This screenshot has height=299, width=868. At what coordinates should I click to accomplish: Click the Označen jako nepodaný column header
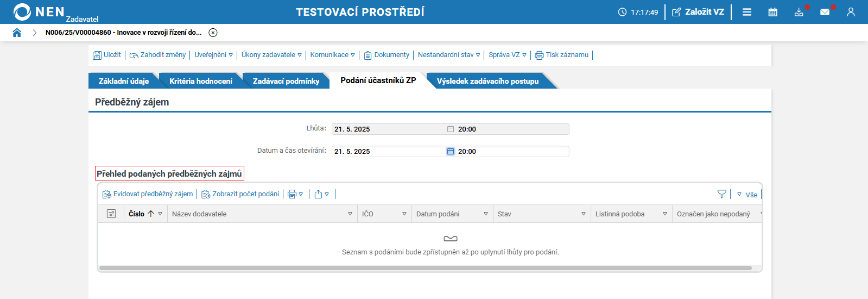[x=713, y=214]
